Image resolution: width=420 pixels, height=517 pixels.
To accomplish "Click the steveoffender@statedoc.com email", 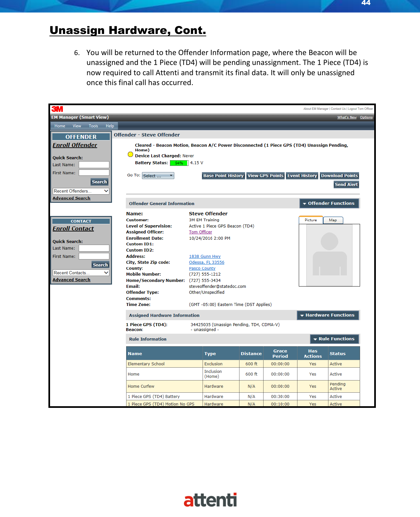I will tap(217, 287).
